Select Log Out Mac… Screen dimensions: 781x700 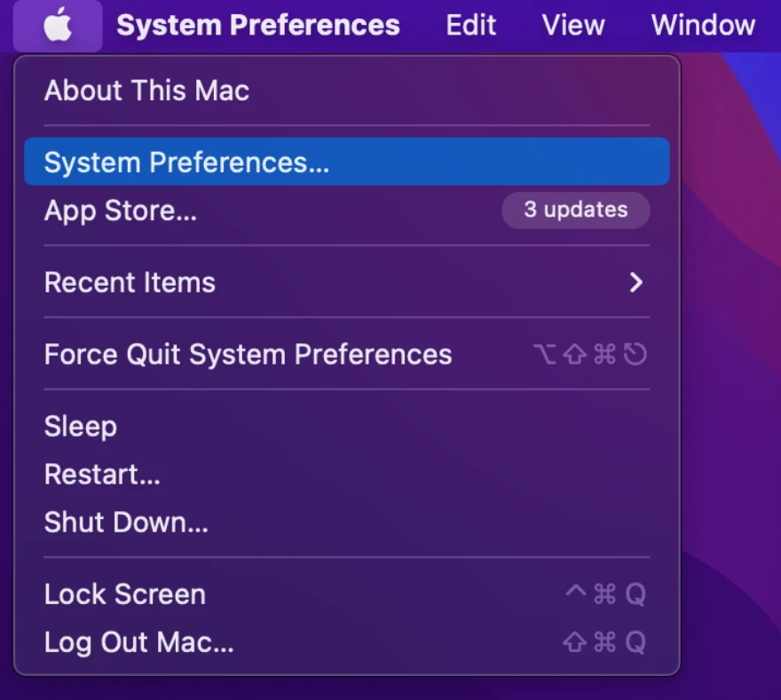pyautogui.click(x=138, y=642)
